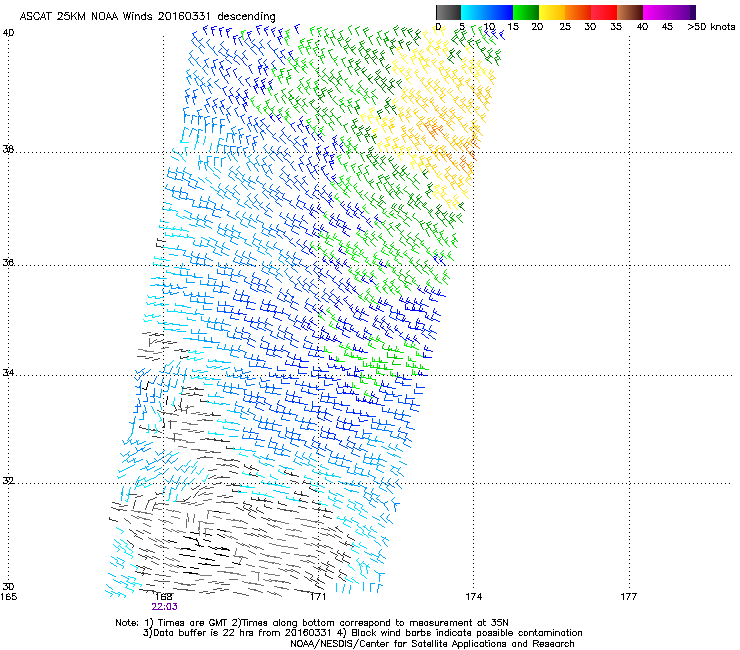The width and height of the screenshot is (740, 650).
Task: Click the legend label '45'
Action: point(667,27)
